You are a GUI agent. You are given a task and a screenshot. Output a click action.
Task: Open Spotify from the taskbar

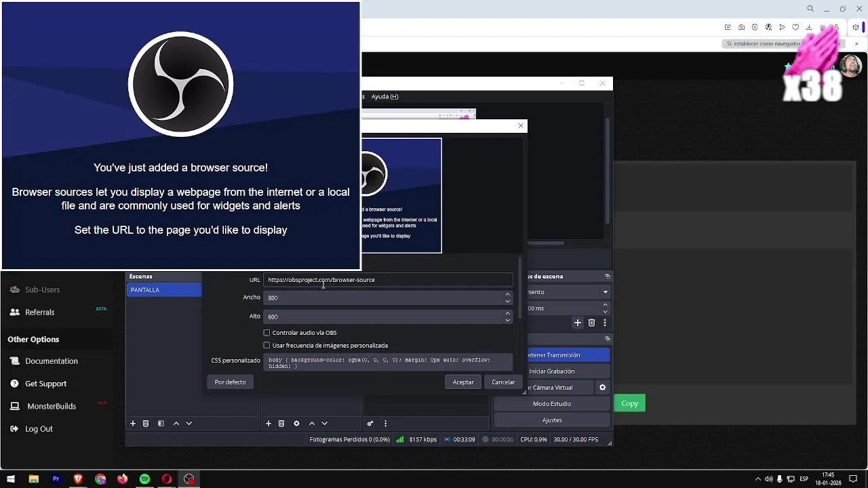tap(144, 479)
